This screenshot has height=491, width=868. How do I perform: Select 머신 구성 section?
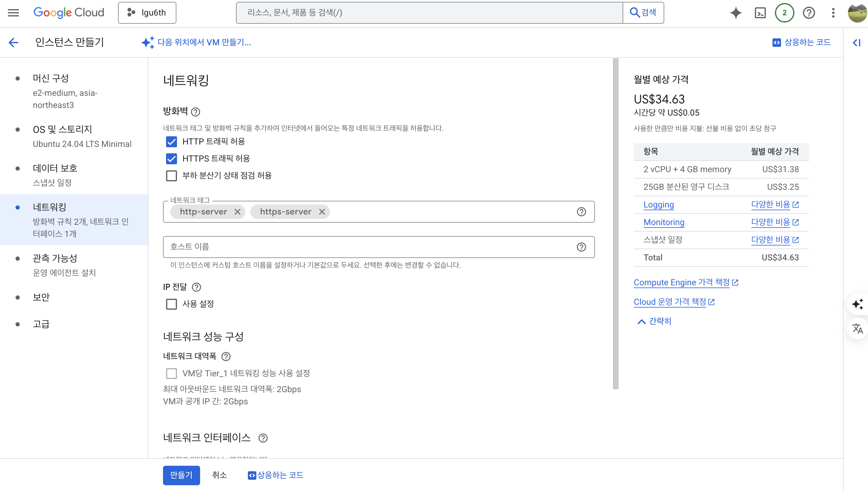click(x=74, y=91)
